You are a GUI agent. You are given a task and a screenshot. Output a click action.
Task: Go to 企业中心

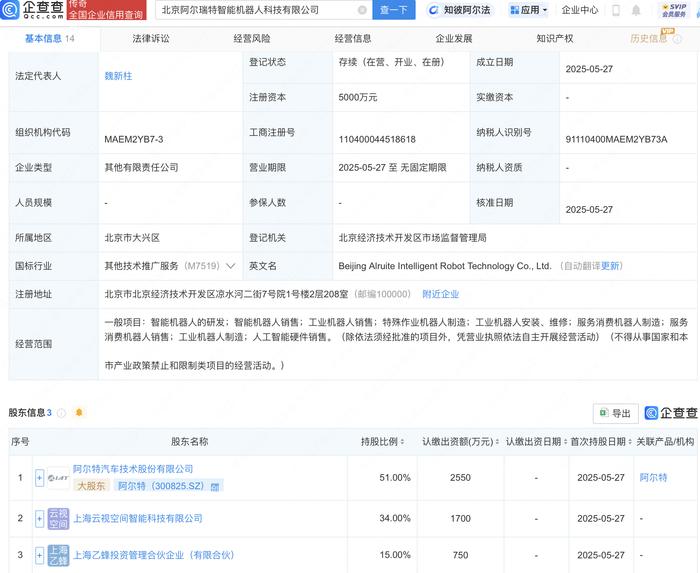click(579, 10)
